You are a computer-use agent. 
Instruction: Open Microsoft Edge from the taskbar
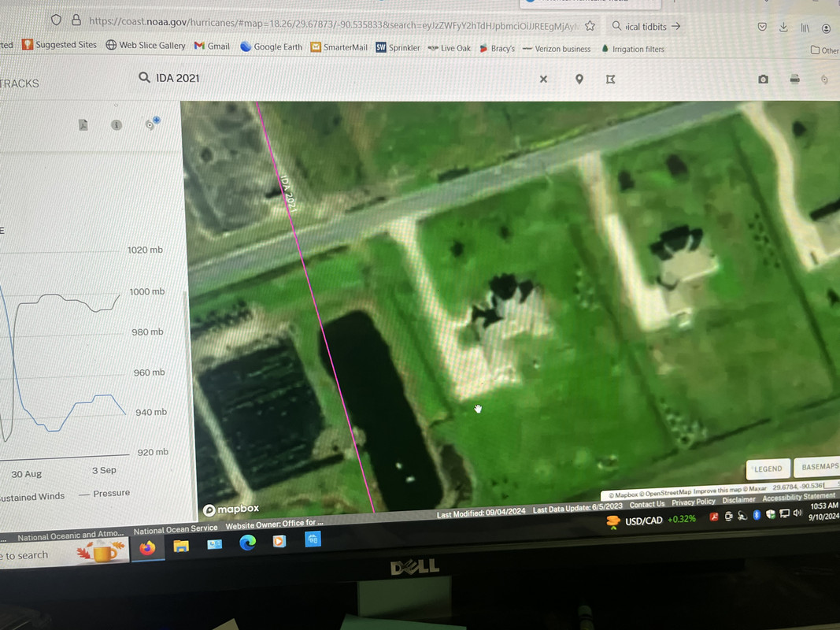tap(247, 543)
